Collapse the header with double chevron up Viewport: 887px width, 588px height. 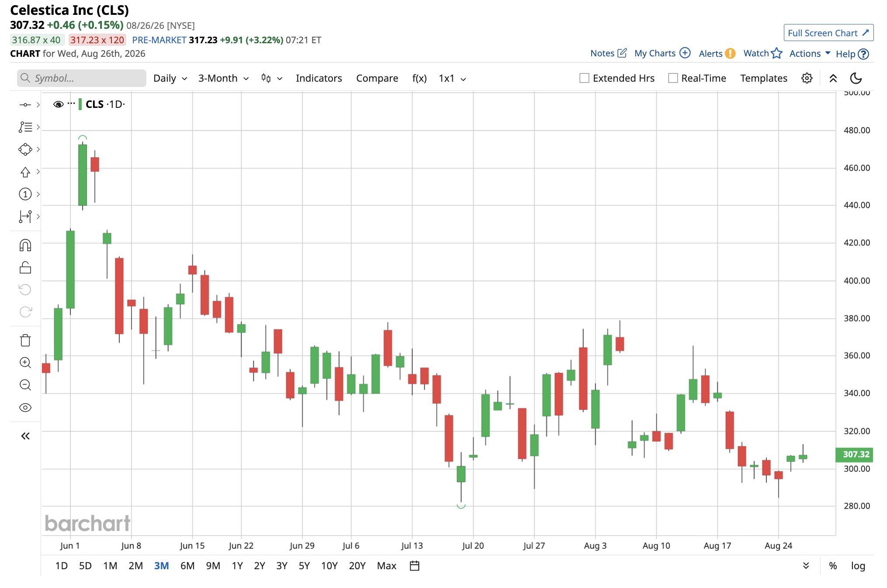[x=833, y=79]
